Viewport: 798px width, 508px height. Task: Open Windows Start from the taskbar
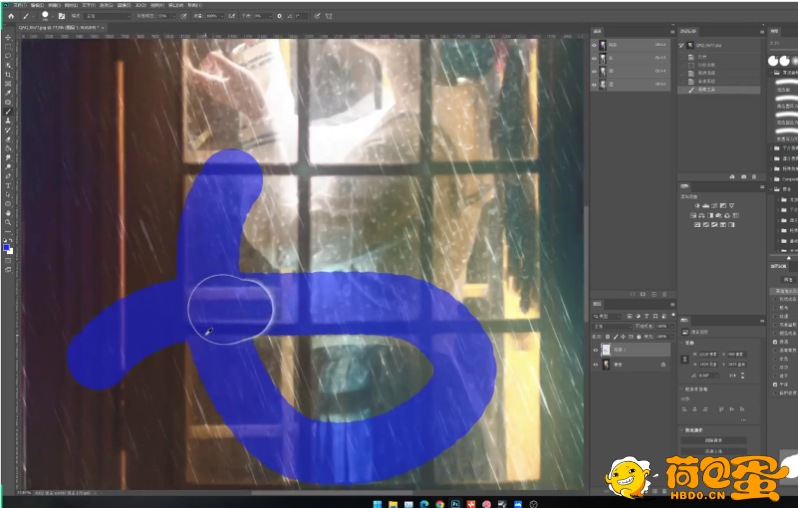point(377,504)
